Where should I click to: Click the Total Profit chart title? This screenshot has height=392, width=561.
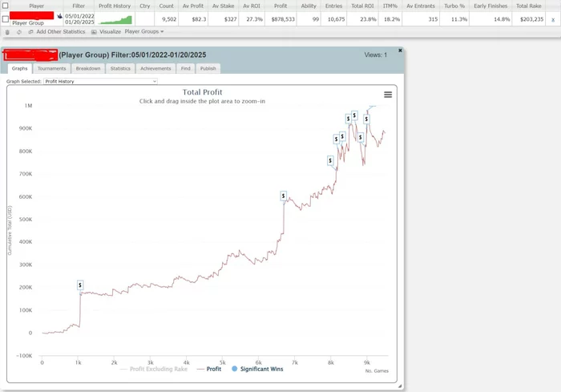pyautogui.click(x=202, y=92)
